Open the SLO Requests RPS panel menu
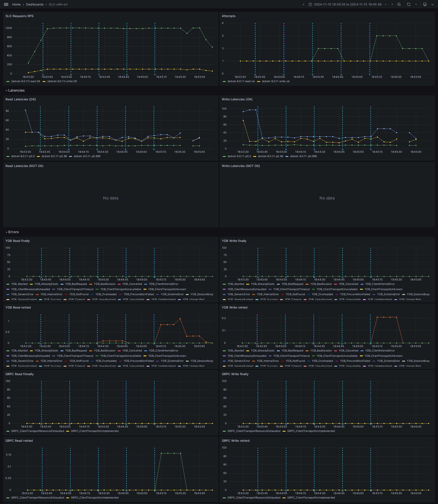 point(19,16)
